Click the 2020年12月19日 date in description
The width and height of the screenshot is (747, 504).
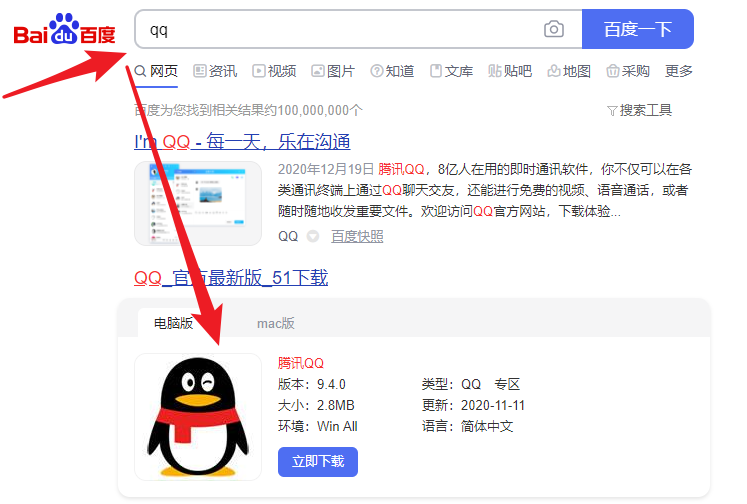point(326,169)
